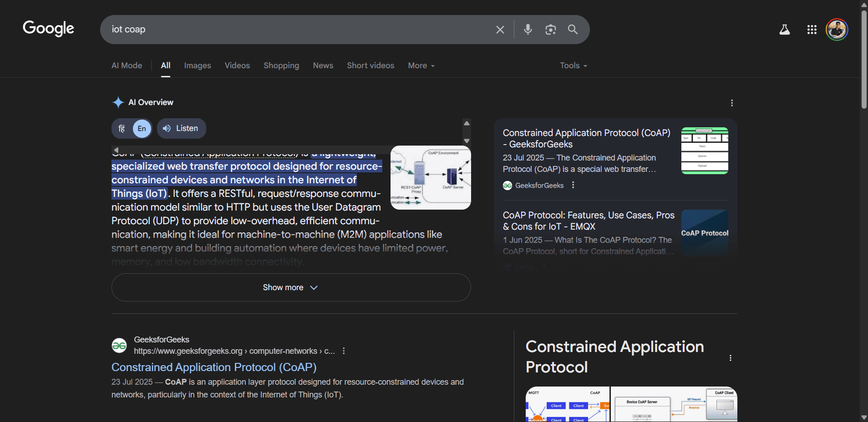
Task: Open Google account profile picture
Action: click(837, 30)
